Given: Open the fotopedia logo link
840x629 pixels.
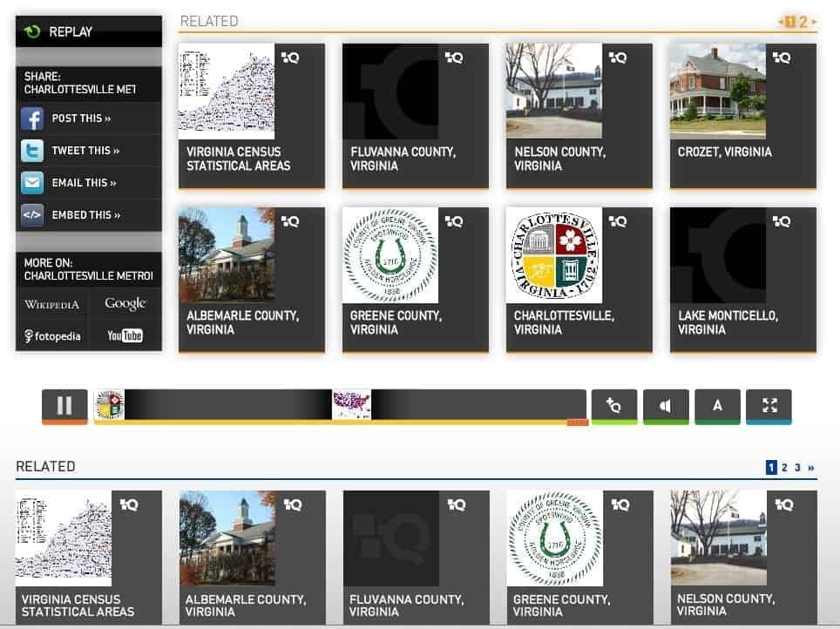Looking at the screenshot, I should tap(52, 336).
